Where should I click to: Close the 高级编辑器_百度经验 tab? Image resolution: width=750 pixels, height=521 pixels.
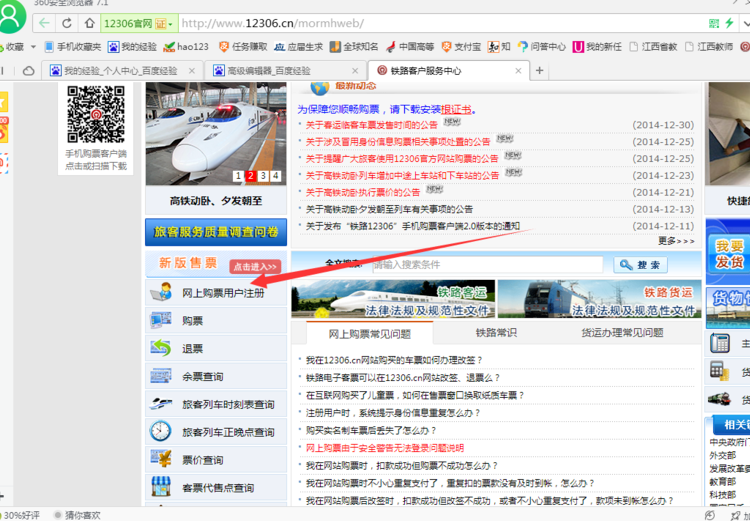click(x=355, y=71)
